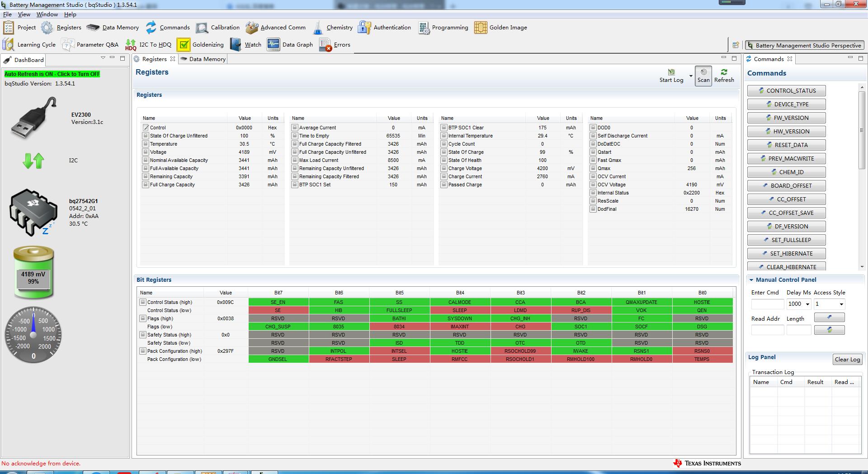This screenshot has height=474, width=868.
Task: Open the Chemistry flask tool
Action: [332, 28]
